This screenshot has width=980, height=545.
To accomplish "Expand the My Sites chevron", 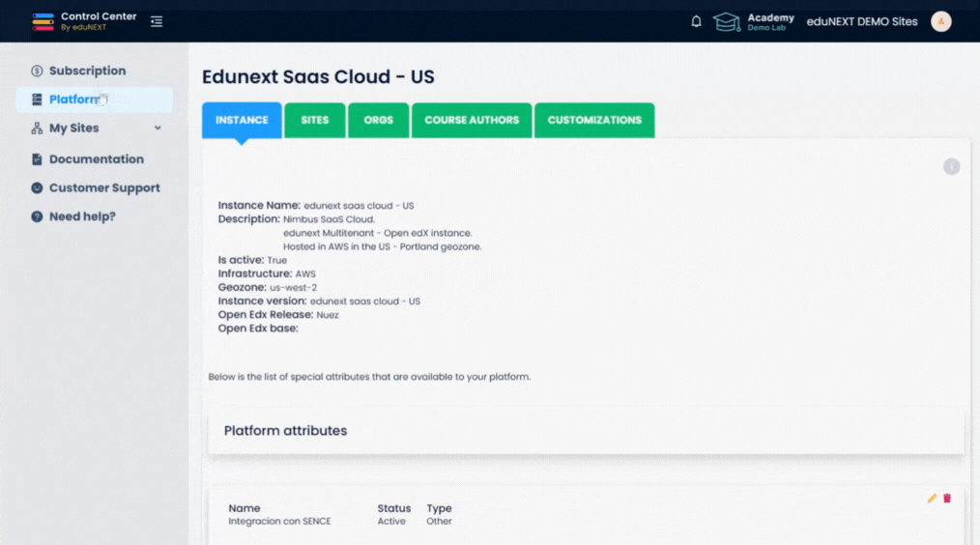I will [158, 128].
